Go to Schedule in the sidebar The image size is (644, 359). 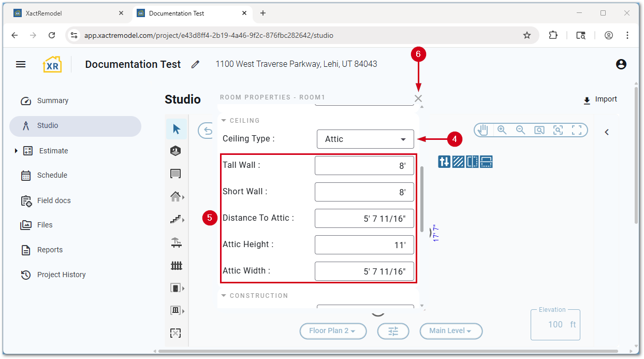(x=52, y=175)
